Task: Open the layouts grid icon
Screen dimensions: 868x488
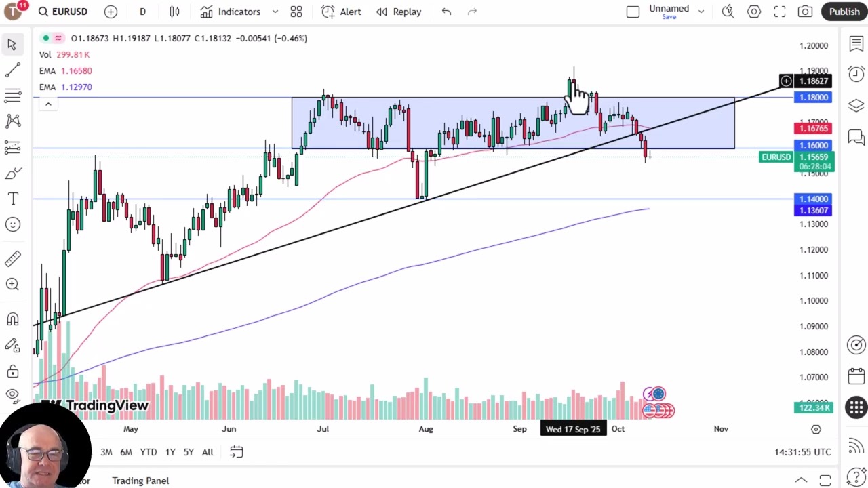Action: pyautogui.click(x=296, y=12)
